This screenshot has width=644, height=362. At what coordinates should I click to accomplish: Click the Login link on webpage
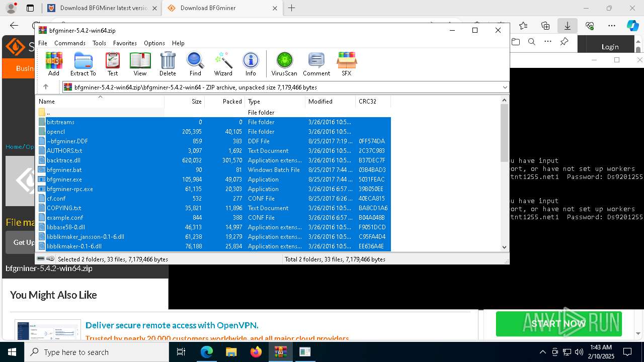pyautogui.click(x=610, y=47)
